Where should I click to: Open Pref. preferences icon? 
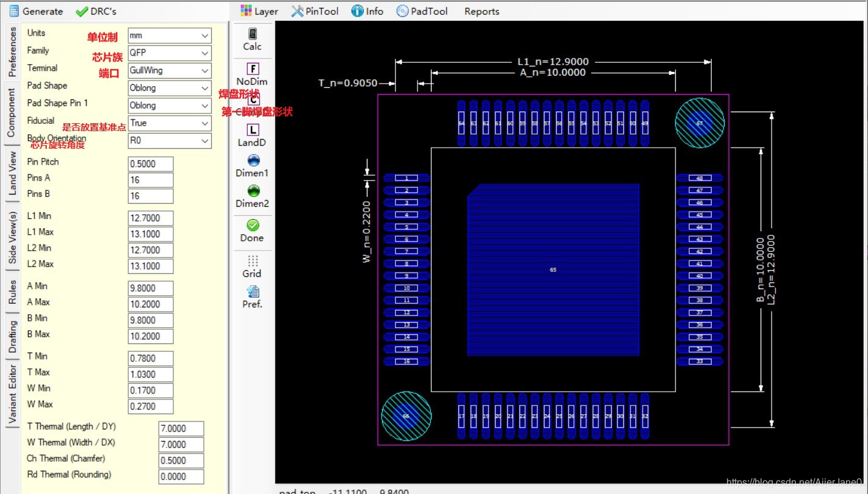253,292
